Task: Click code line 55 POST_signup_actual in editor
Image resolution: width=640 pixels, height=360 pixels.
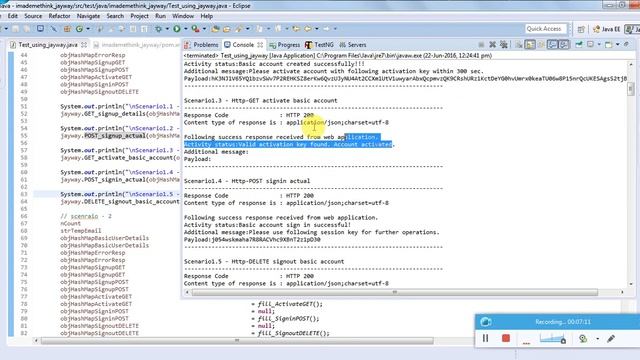Action: click(x=120, y=136)
